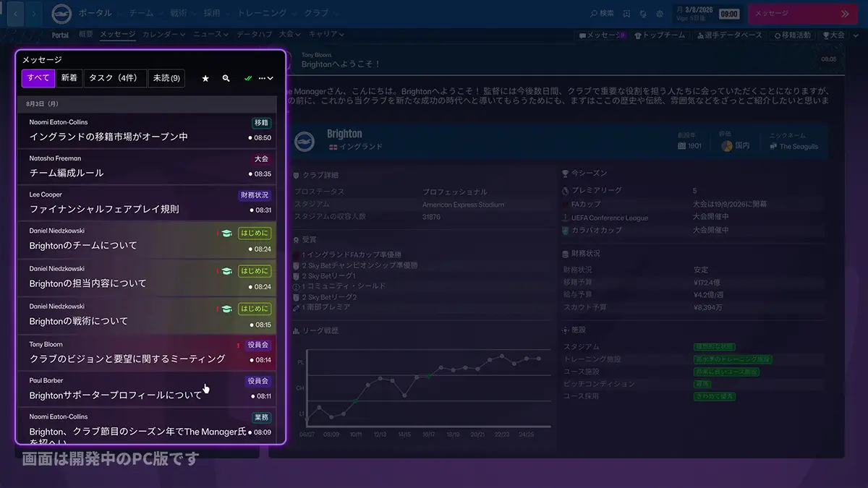Open the inbox search magnifier

(x=226, y=78)
